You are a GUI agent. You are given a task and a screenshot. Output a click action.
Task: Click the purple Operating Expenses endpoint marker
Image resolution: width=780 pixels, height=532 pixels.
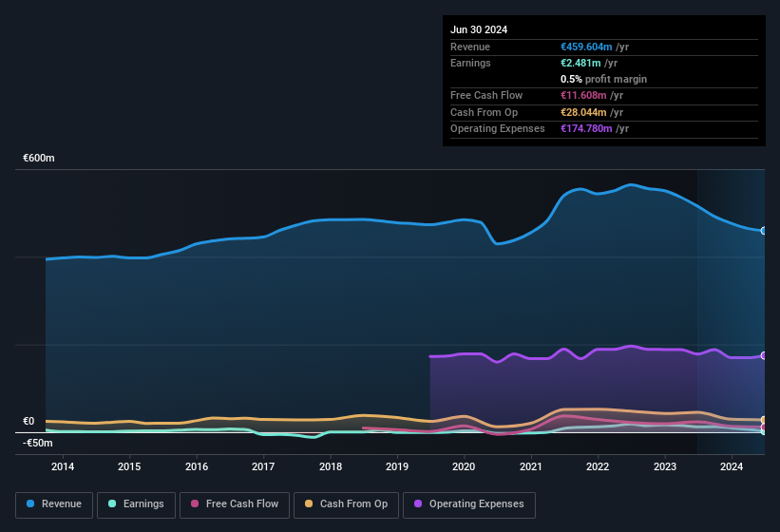tap(763, 355)
